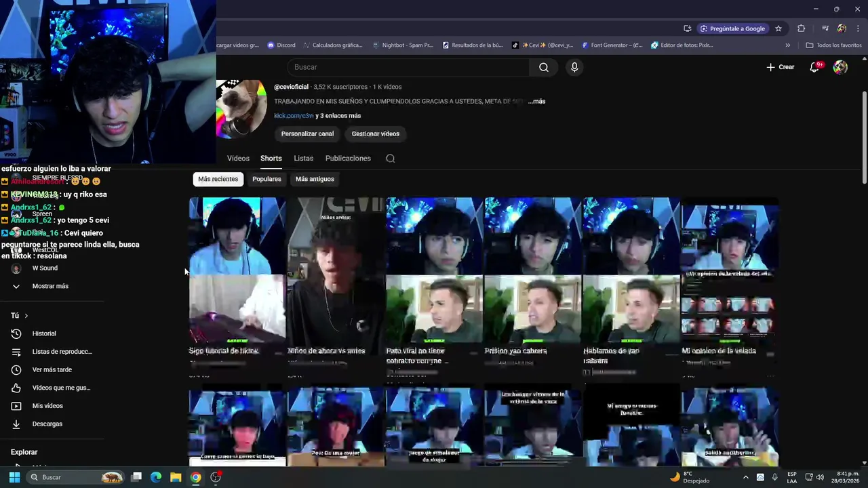Show hidden system tray icons
The width and height of the screenshot is (868, 488).
pyautogui.click(x=746, y=477)
